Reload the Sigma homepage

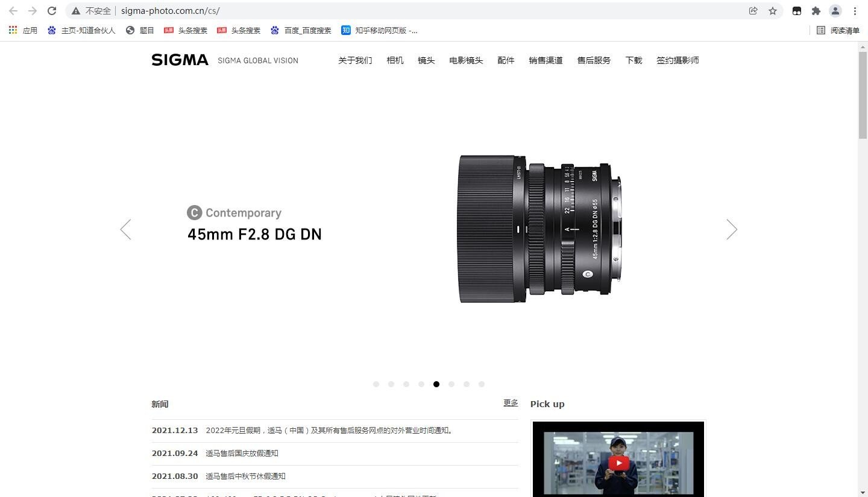pyautogui.click(x=52, y=10)
